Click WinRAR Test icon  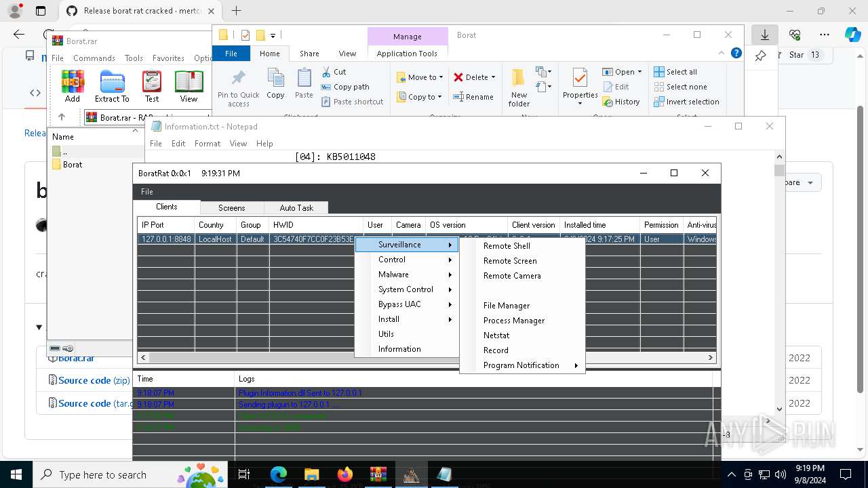(152, 86)
